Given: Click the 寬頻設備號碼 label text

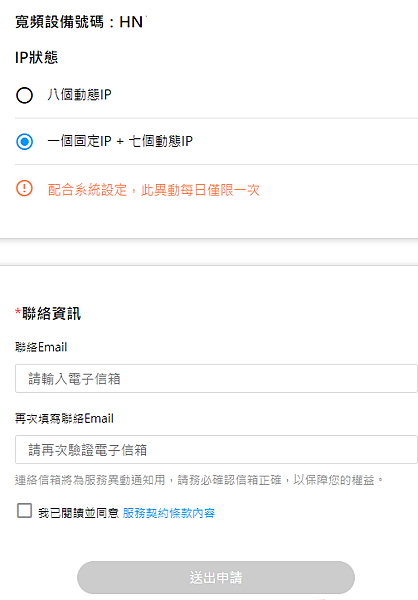Looking at the screenshot, I should point(59,22).
